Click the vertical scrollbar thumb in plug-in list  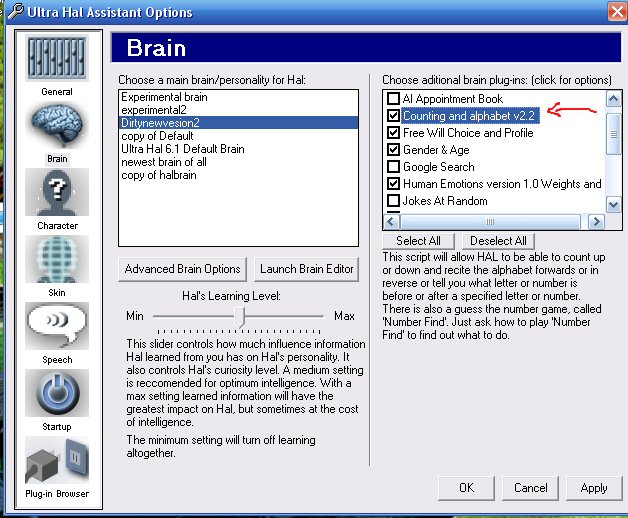pyautogui.click(x=613, y=134)
